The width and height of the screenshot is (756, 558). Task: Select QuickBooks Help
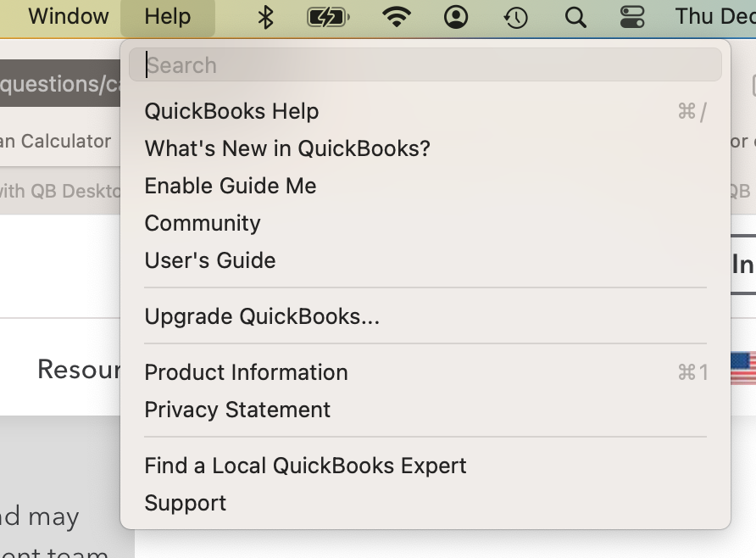click(x=231, y=111)
